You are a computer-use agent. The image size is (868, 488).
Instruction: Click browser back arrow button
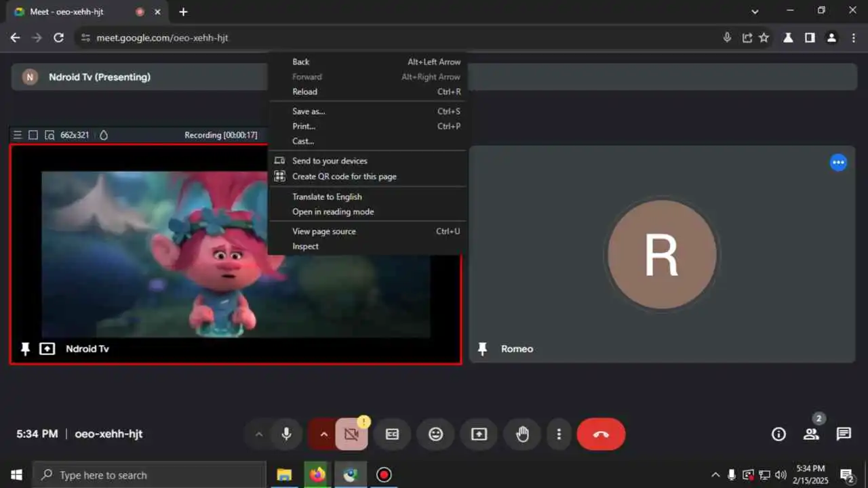tap(15, 38)
